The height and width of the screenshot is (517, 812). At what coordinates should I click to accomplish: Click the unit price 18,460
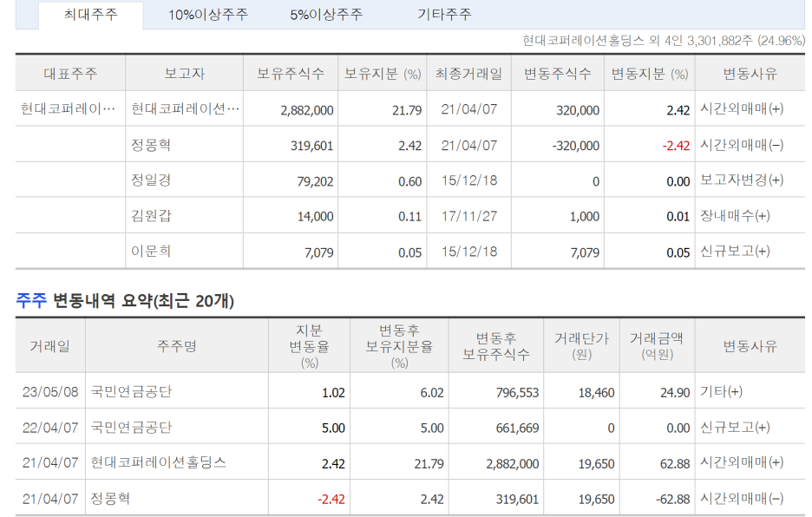597,393
